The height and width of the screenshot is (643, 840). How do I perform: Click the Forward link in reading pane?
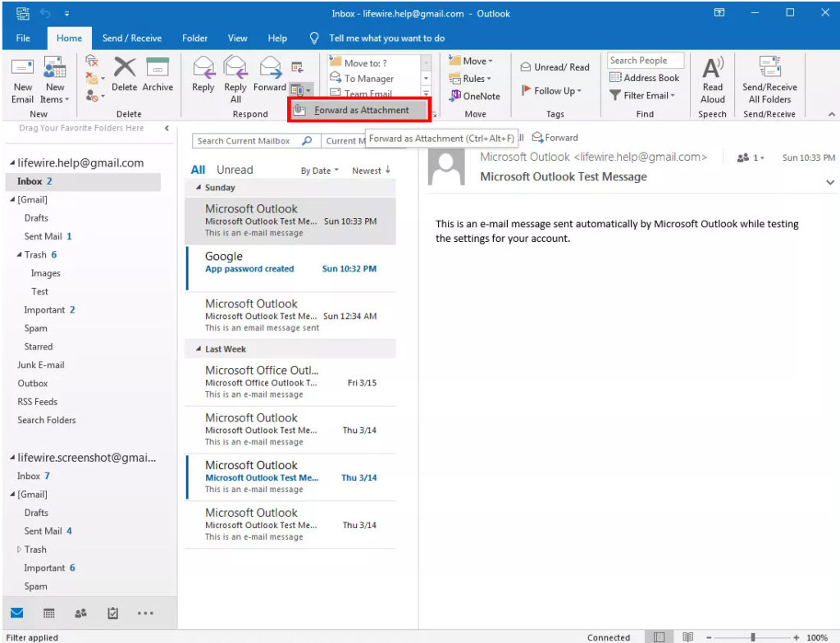(555, 138)
